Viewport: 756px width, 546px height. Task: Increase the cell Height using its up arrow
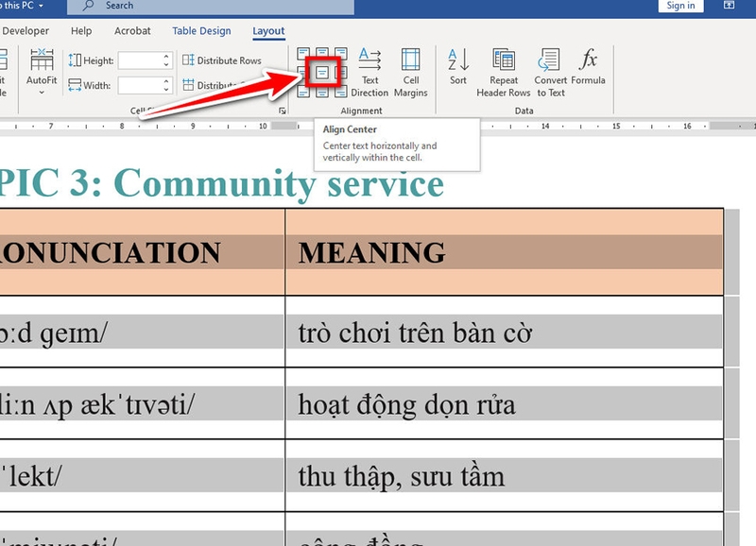[x=164, y=57]
